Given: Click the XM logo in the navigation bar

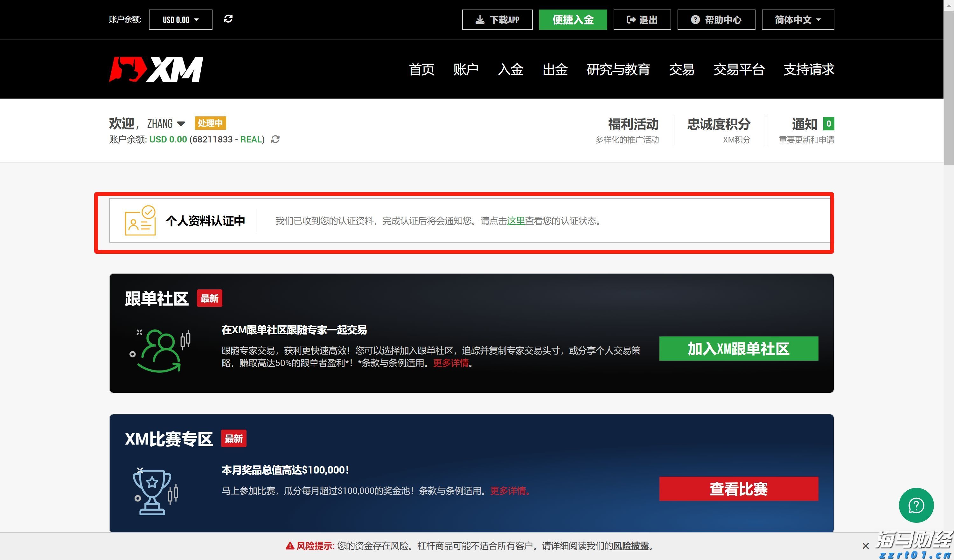Looking at the screenshot, I should pyautogui.click(x=155, y=69).
